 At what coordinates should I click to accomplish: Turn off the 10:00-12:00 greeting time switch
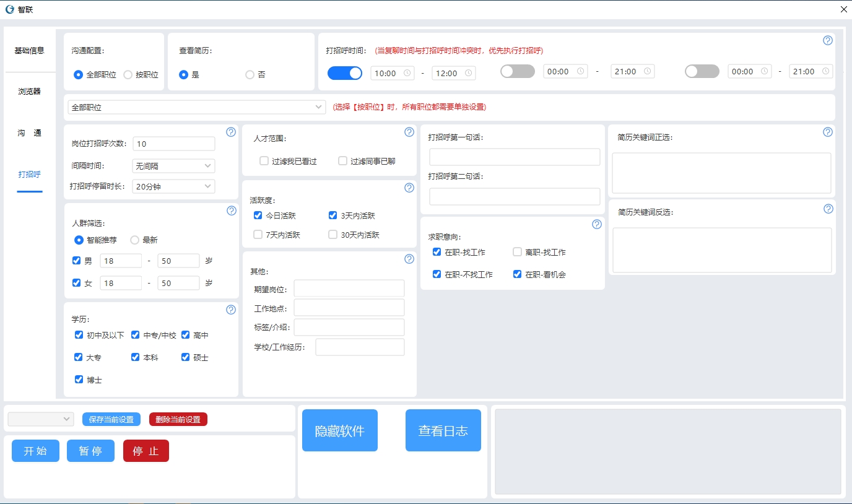pos(345,73)
